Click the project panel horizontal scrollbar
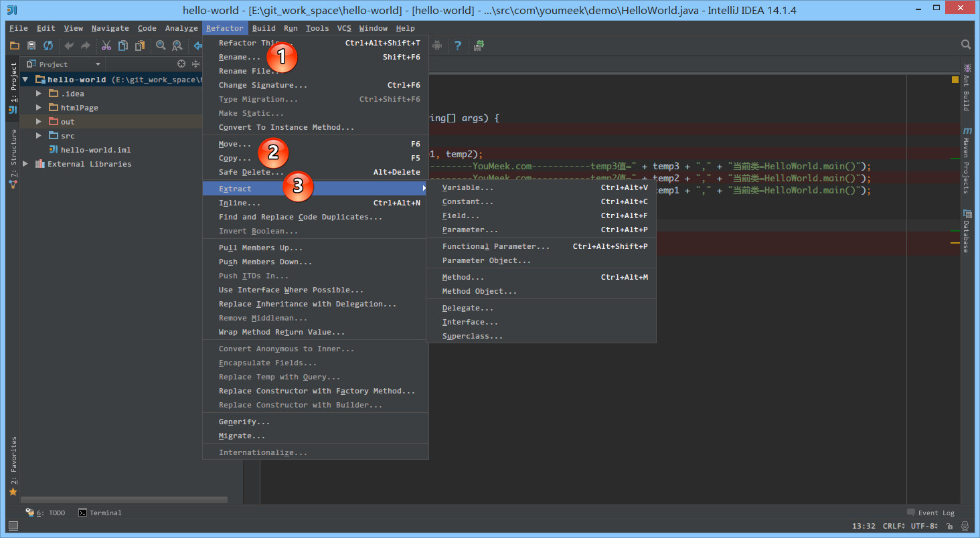980x538 pixels. tap(124, 499)
